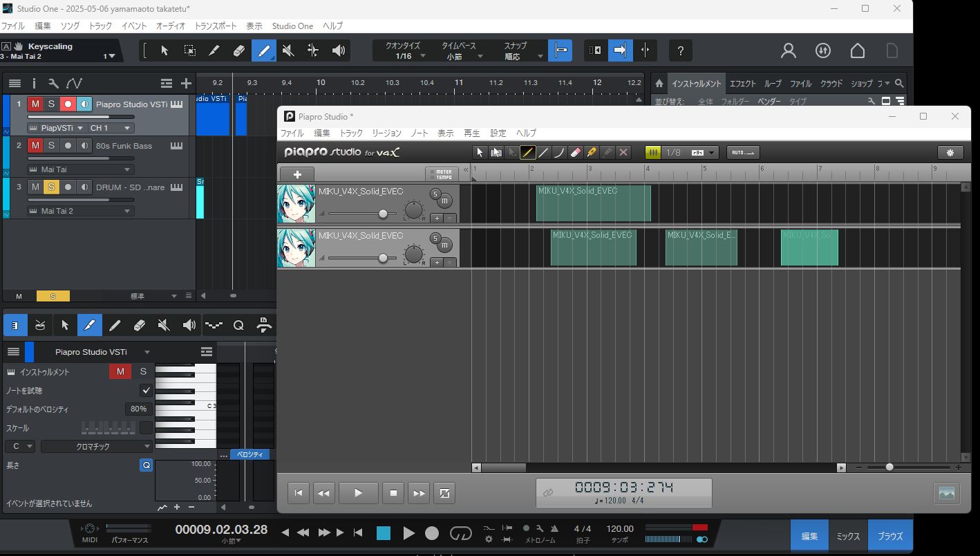Click the AUTO button in Piapro Studio toolbar
This screenshot has width=980, height=556.
(x=743, y=153)
